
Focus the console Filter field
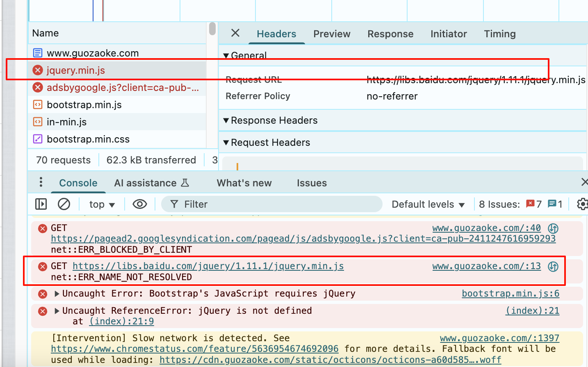coord(272,204)
